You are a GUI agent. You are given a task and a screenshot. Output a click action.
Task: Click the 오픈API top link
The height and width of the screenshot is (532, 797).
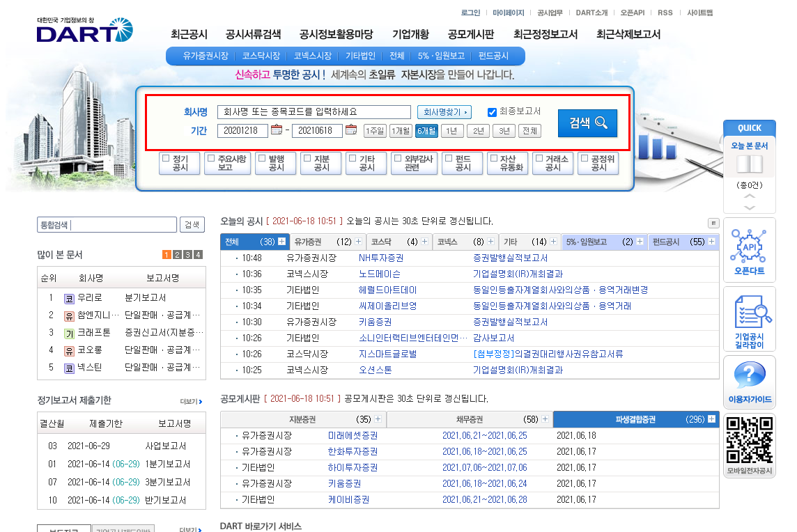[633, 13]
